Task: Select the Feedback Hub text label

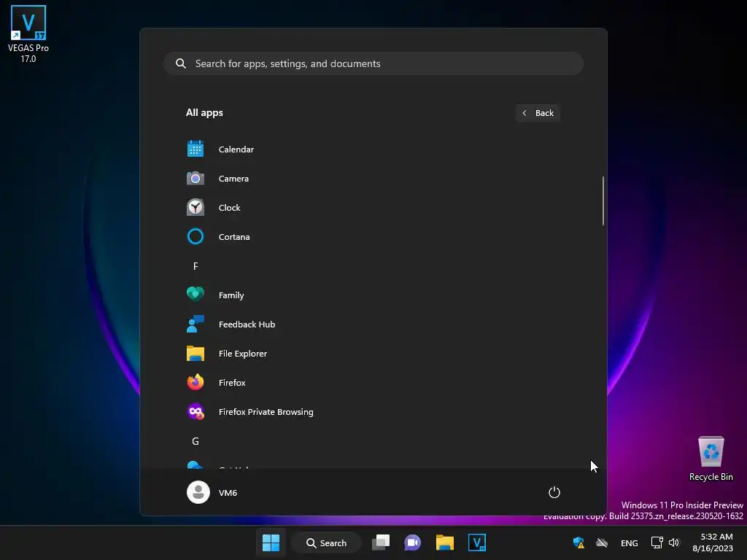Action: [x=247, y=324]
